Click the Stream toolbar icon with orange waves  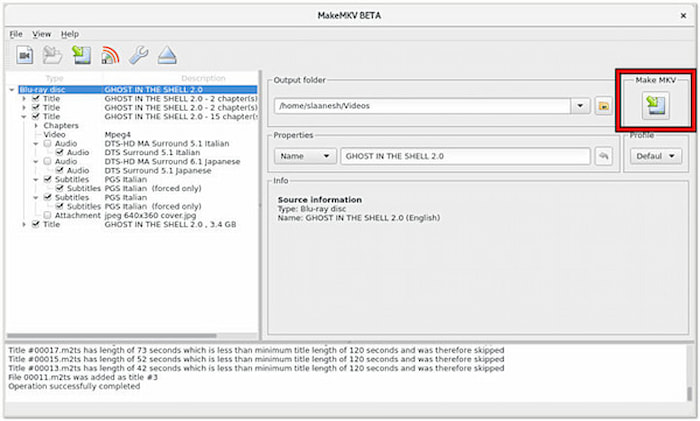[110, 55]
